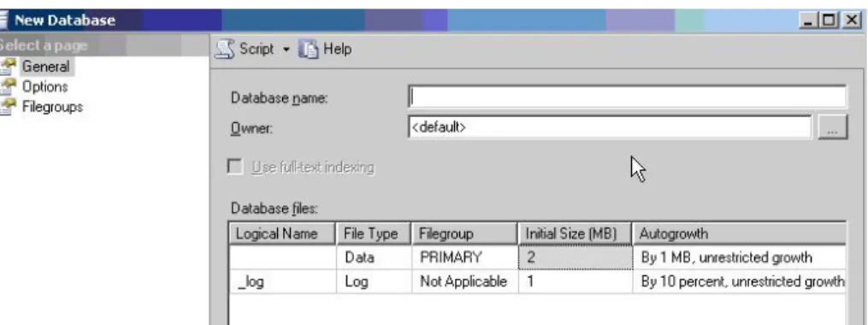Click the Filegroups page icon
The image size is (868, 325).
8,106
